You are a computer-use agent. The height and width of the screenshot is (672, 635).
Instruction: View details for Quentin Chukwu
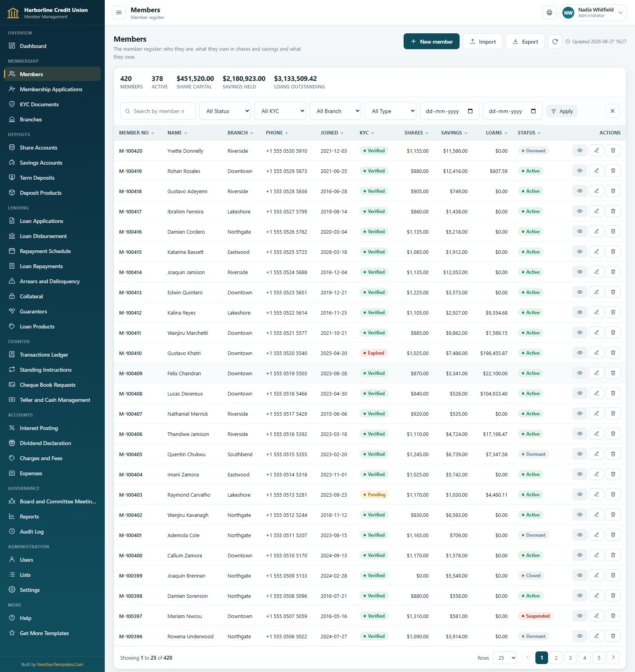pyautogui.click(x=580, y=454)
